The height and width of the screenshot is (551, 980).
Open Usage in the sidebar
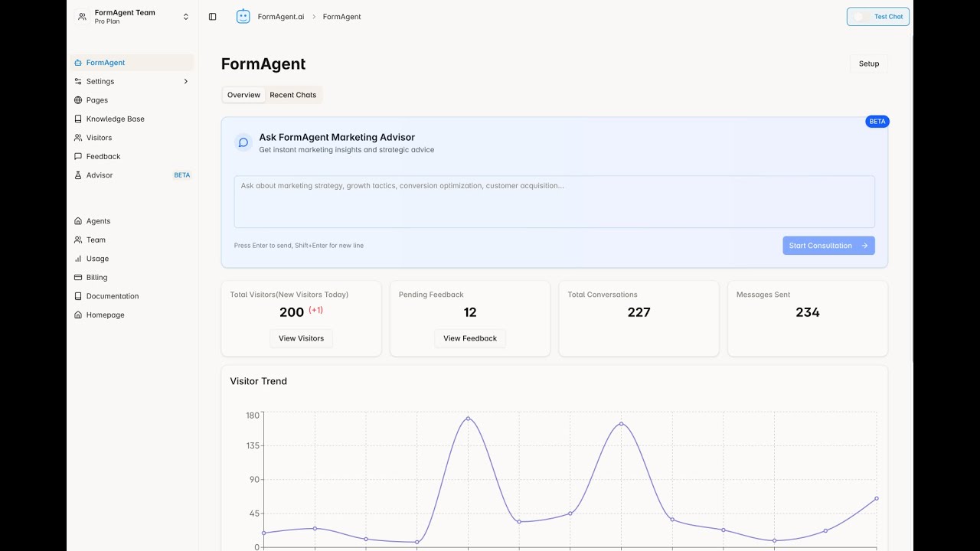click(x=132, y=259)
